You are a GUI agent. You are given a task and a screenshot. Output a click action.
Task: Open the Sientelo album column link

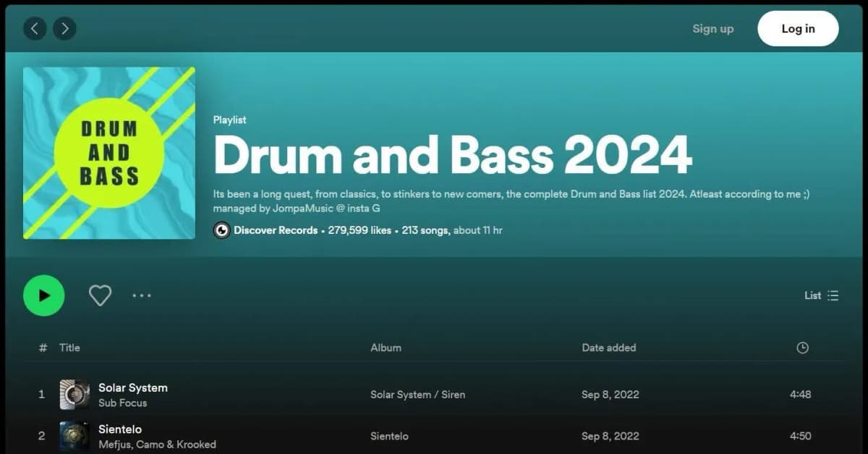click(389, 436)
